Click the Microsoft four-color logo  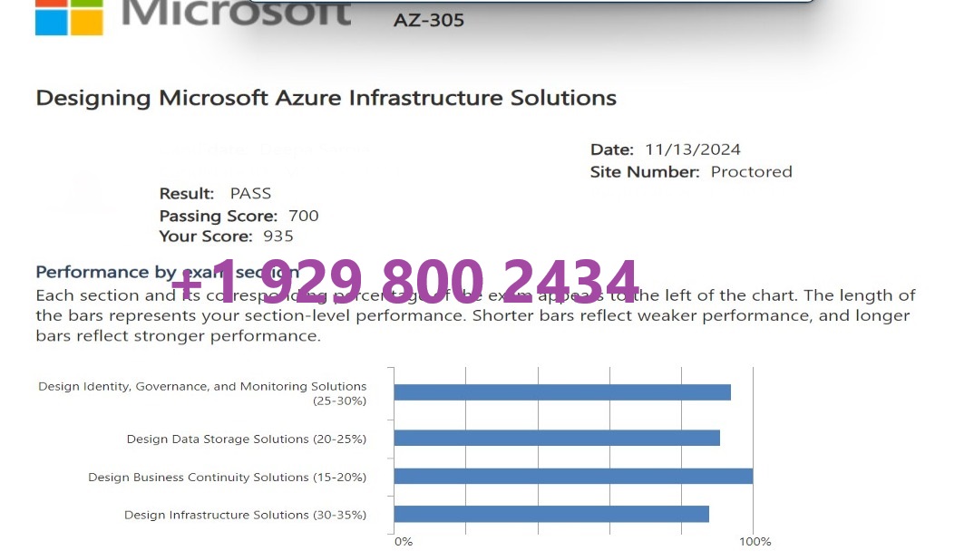pos(69,17)
